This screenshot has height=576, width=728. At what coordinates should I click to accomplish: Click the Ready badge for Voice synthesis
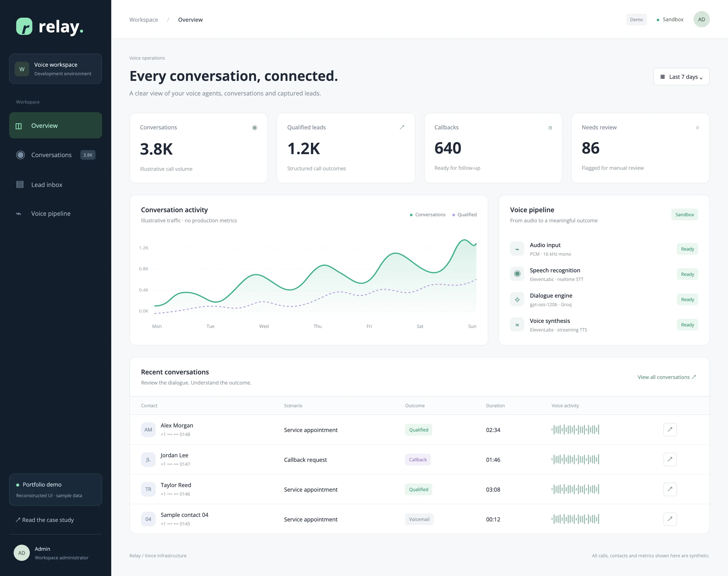(687, 325)
